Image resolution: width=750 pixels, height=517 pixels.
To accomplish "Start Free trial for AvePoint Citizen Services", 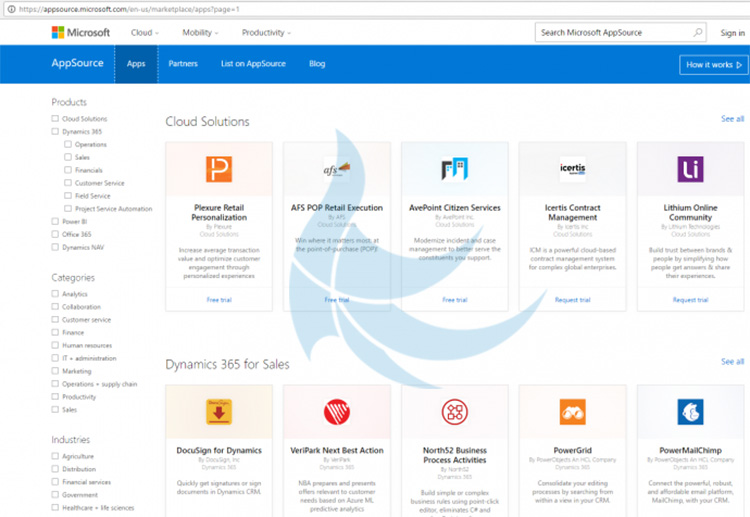I will [454, 300].
